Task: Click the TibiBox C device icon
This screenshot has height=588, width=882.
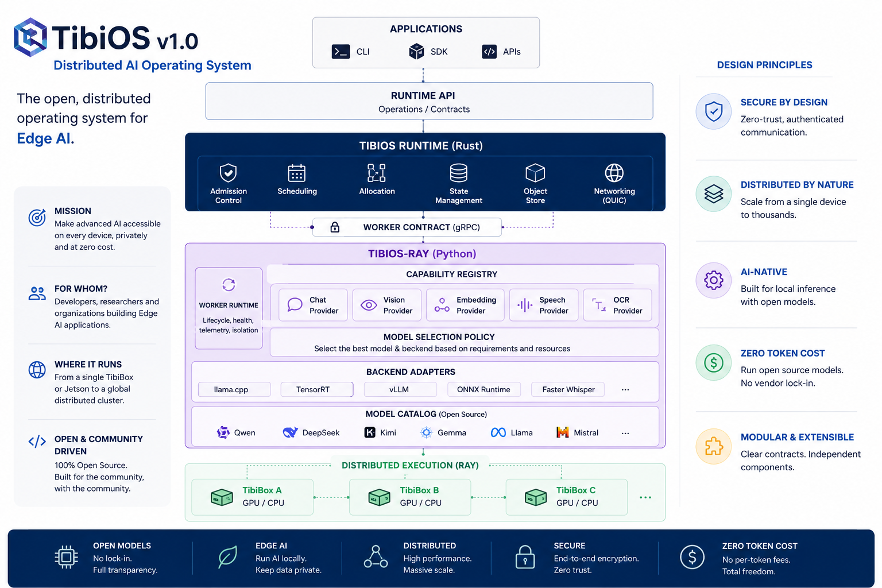Action: (536, 497)
